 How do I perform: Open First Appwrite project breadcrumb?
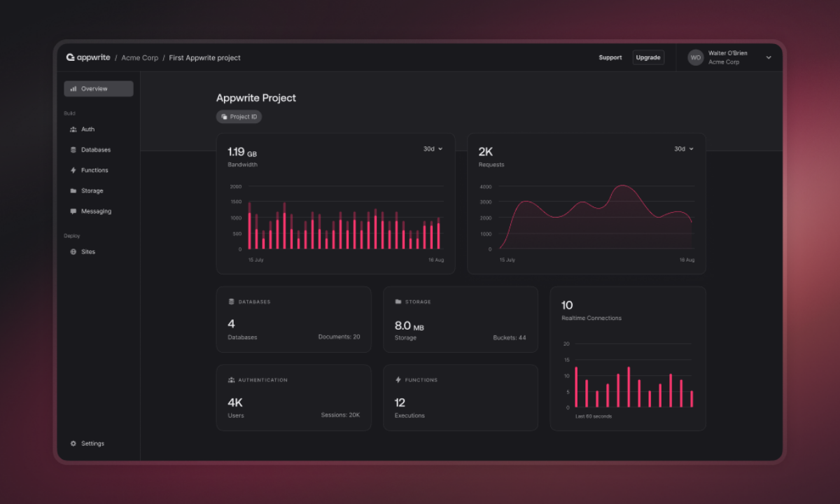(x=204, y=57)
